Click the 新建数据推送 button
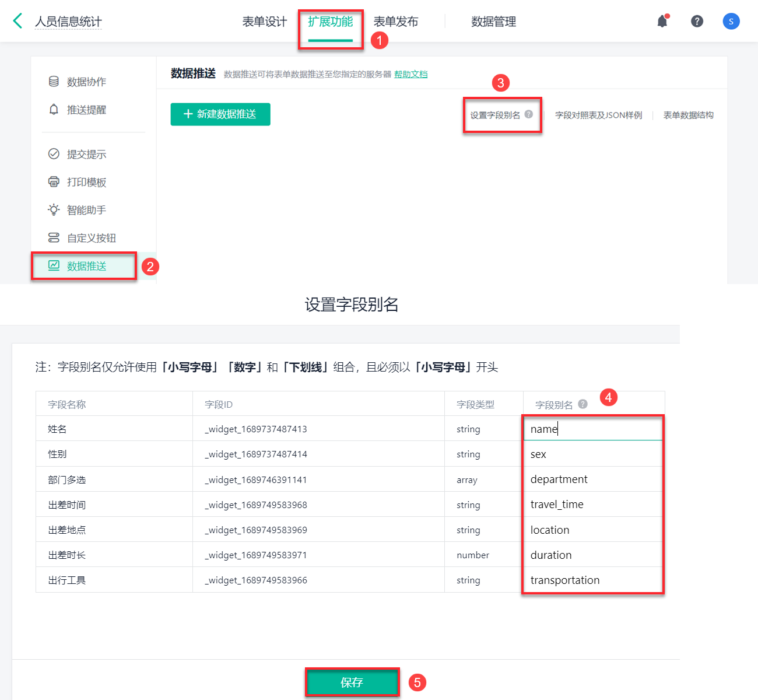 (x=220, y=114)
